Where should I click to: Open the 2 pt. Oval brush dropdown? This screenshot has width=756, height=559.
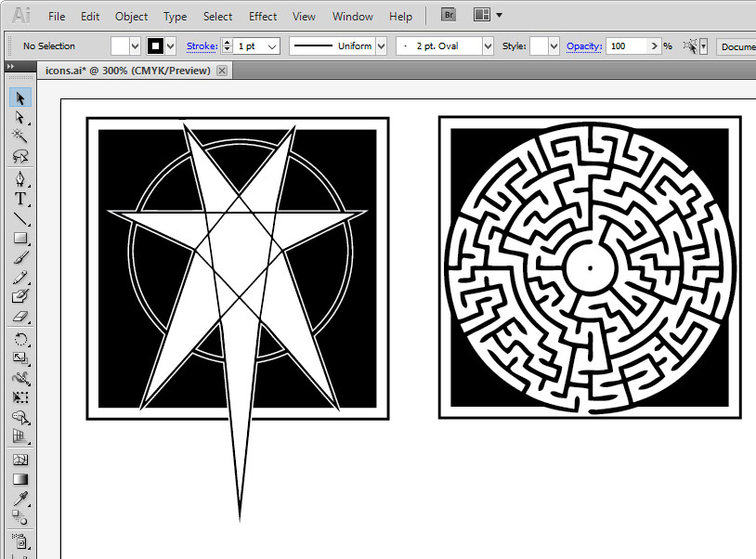pos(487,46)
